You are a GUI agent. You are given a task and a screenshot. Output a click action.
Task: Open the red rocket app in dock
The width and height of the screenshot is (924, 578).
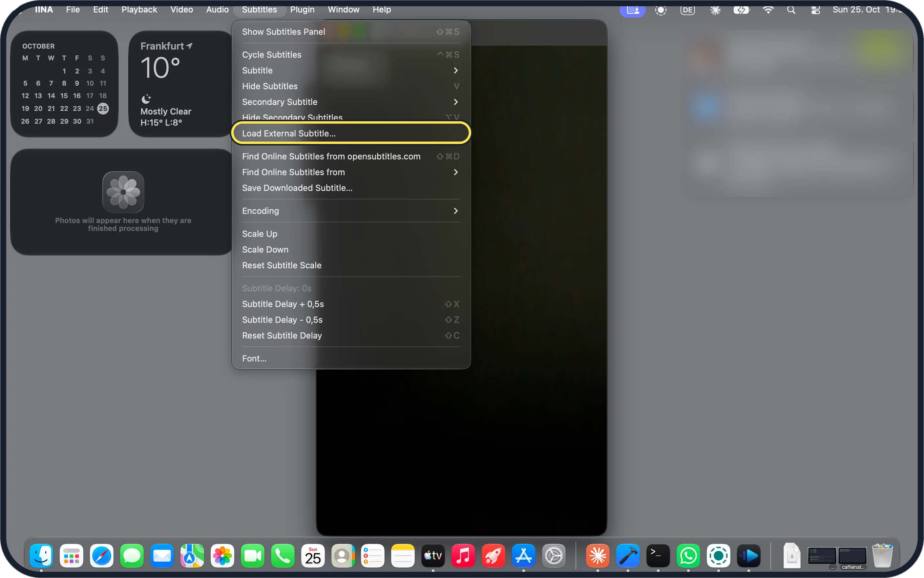pos(493,555)
